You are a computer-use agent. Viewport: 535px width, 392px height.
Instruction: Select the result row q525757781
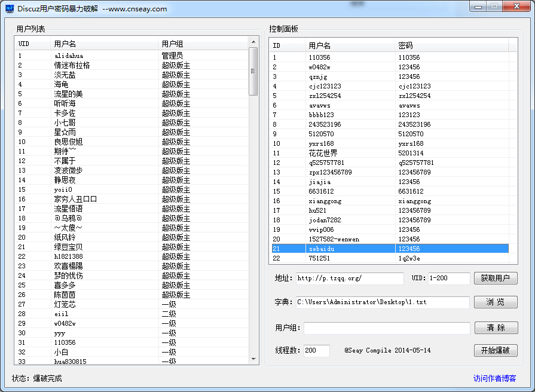click(390, 163)
